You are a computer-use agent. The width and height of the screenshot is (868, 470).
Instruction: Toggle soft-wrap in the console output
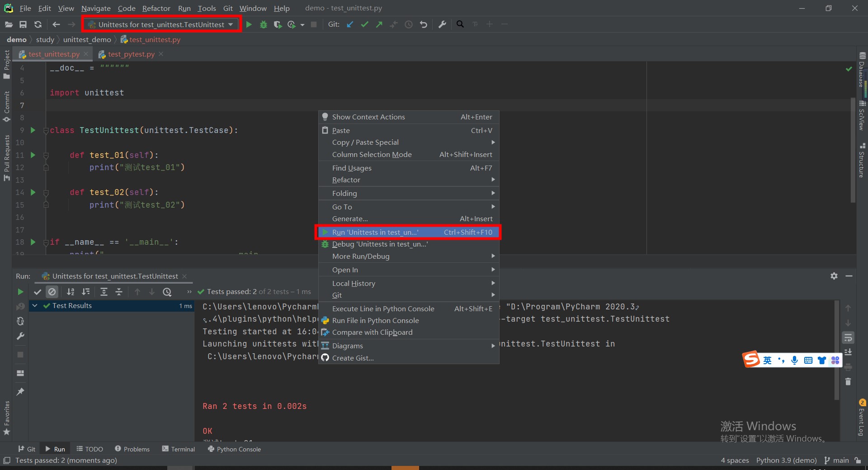[848, 337]
